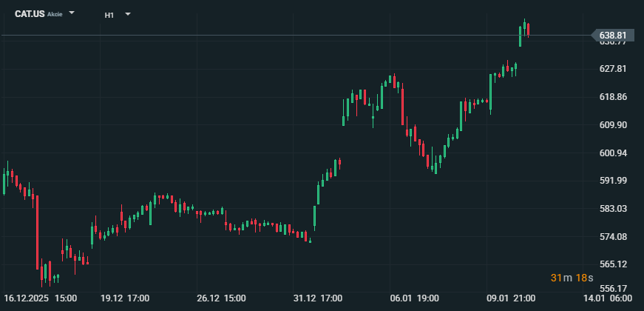Click the candle countdown timer 31m 18s
Viewport: 644px width, 311px height.
coord(572,277)
